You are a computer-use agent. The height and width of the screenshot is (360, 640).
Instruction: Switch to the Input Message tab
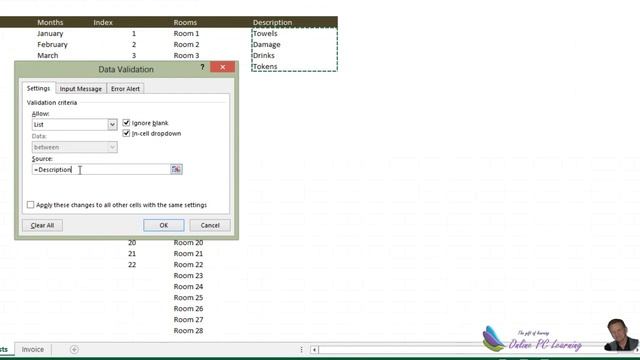[x=81, y=89]
